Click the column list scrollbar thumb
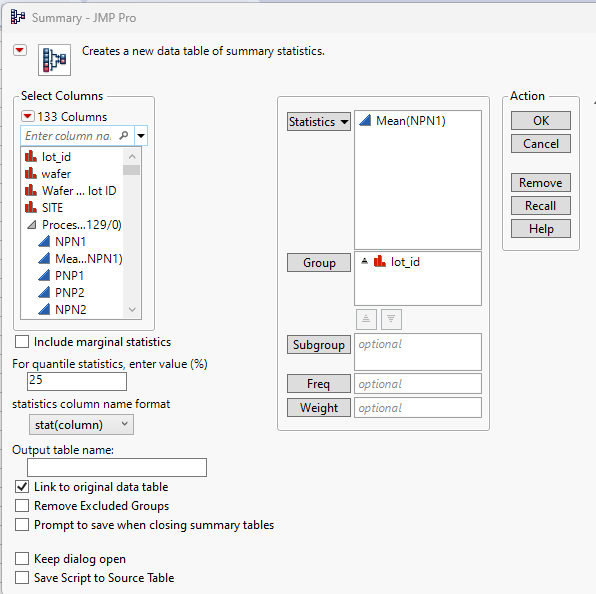Viewport: 596px width, 594px height. [132, 170]
